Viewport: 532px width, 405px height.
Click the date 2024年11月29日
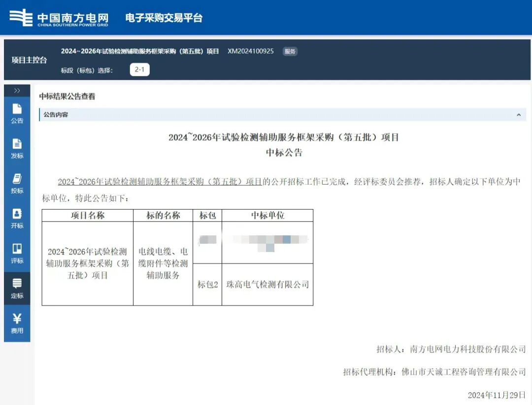tap(497, 395)
